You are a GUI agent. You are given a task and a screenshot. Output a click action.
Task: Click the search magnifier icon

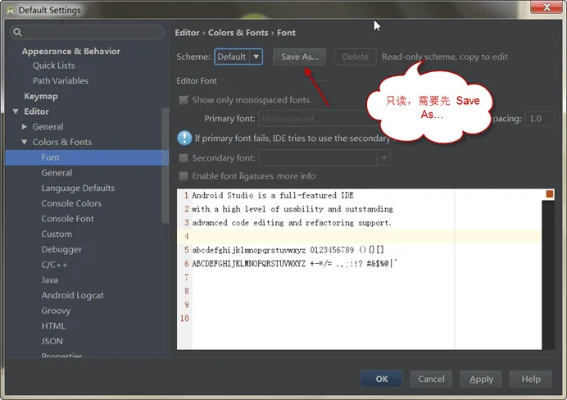(x=17, y=33)
